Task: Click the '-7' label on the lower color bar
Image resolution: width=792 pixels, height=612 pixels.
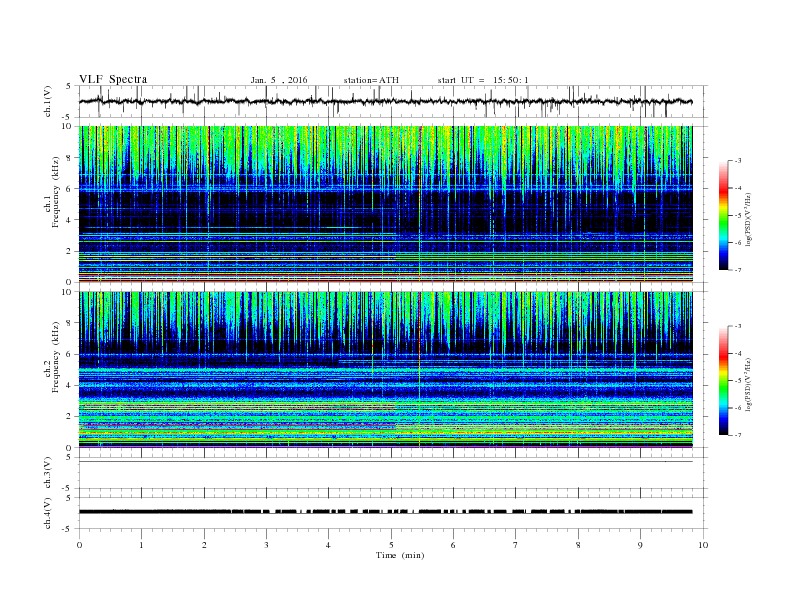Action: coord(737,435)
